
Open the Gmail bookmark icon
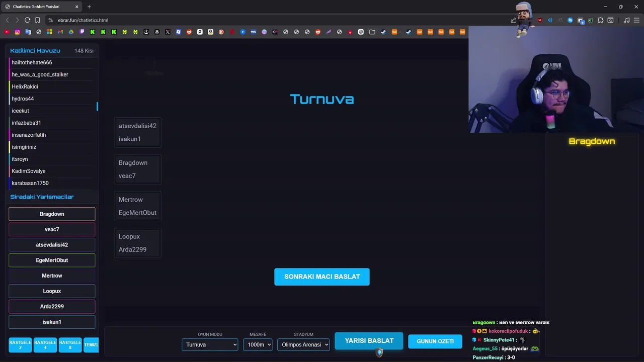[60, 32]
